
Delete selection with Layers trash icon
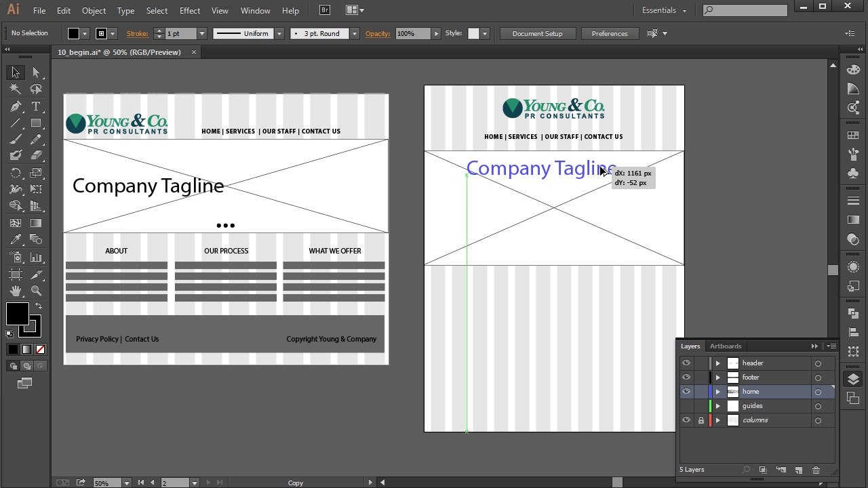816,470
